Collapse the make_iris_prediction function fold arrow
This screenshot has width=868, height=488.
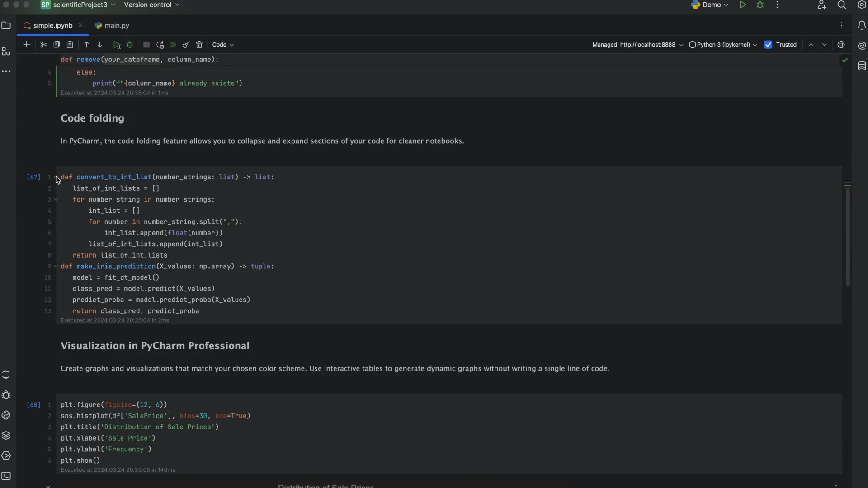click(56, 266)
